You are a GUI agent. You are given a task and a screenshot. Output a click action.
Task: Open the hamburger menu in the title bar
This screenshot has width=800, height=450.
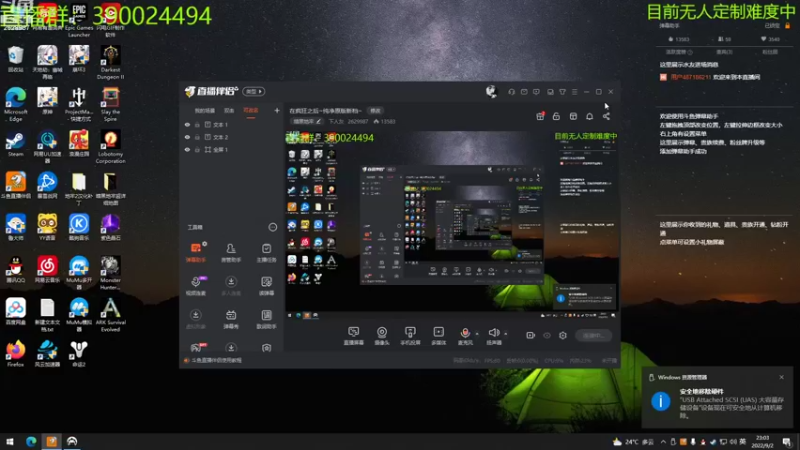tap(574, 92)
